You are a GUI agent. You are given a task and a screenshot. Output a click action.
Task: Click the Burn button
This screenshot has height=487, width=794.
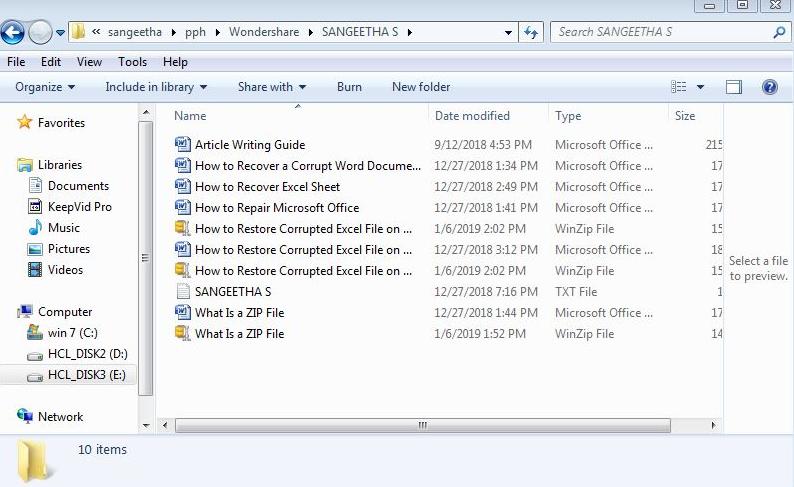coord(349,87)
